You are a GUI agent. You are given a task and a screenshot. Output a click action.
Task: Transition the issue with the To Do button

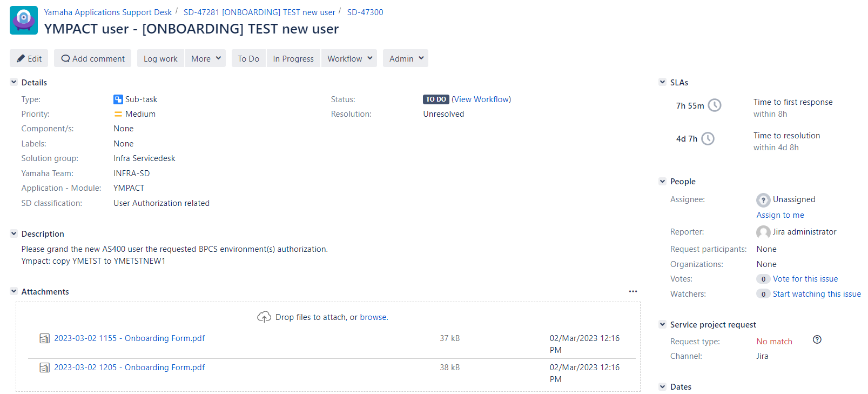[248, 58]
